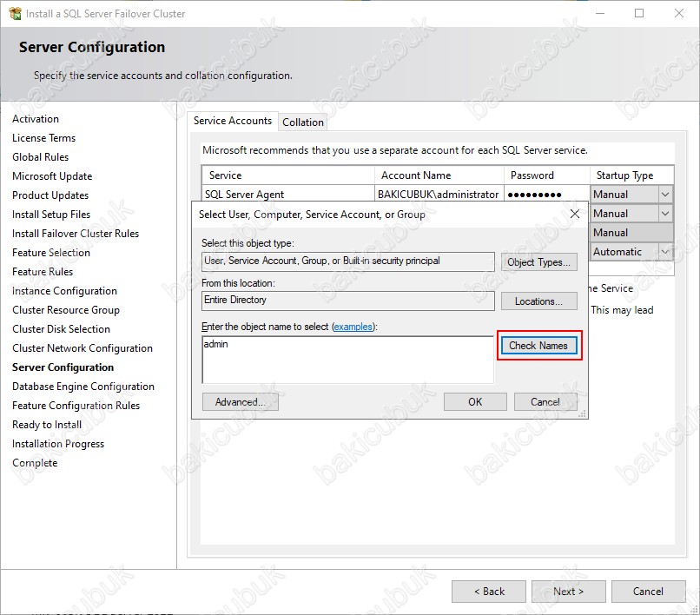Screen dimensions: 700x615
Task: Click the object type field
Action: (x=347, y=261)
